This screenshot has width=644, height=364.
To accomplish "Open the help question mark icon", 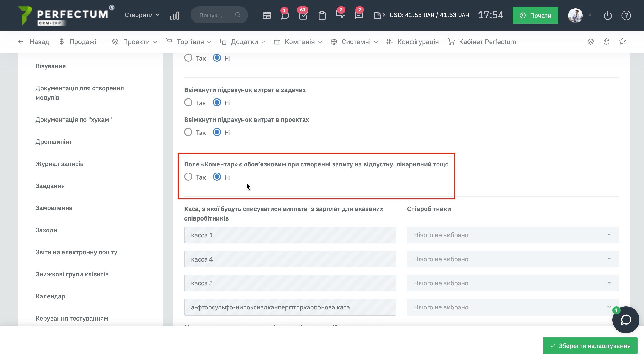I will (x=626, y=16).
